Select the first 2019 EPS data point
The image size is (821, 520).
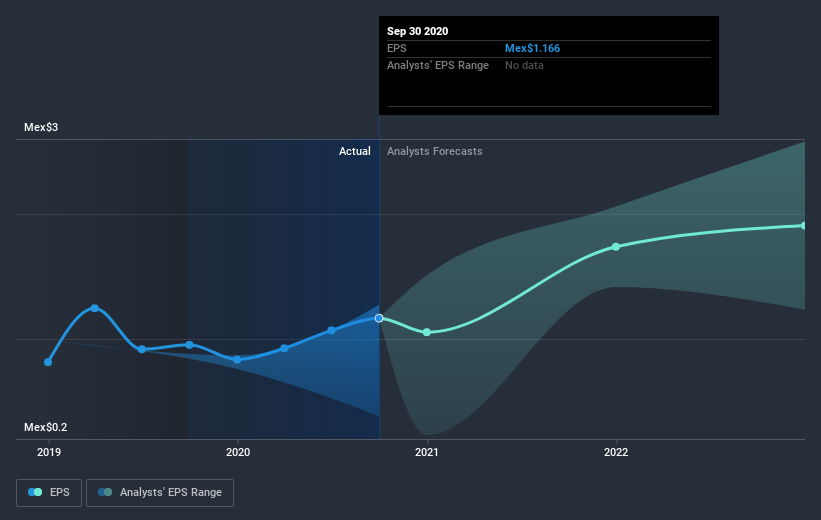point(48,362)
